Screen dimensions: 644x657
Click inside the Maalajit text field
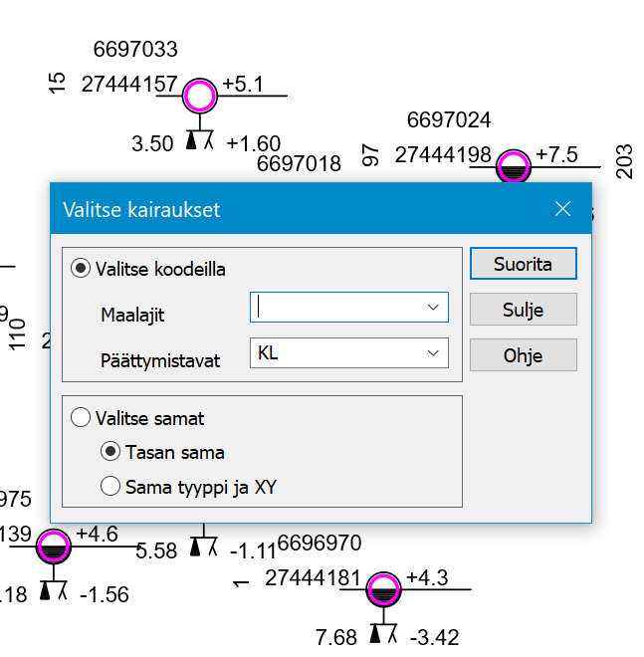(x=338, y=308)
